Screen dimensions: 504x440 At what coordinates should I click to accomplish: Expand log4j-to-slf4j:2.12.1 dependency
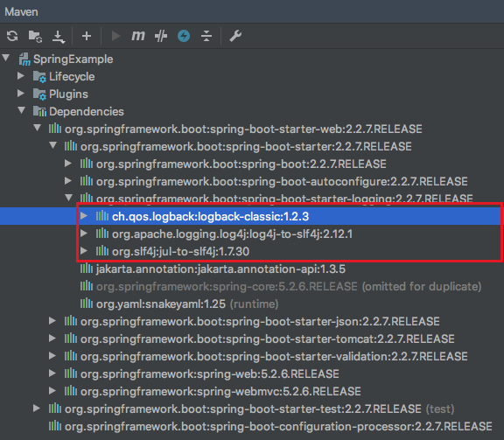[84, 234]
